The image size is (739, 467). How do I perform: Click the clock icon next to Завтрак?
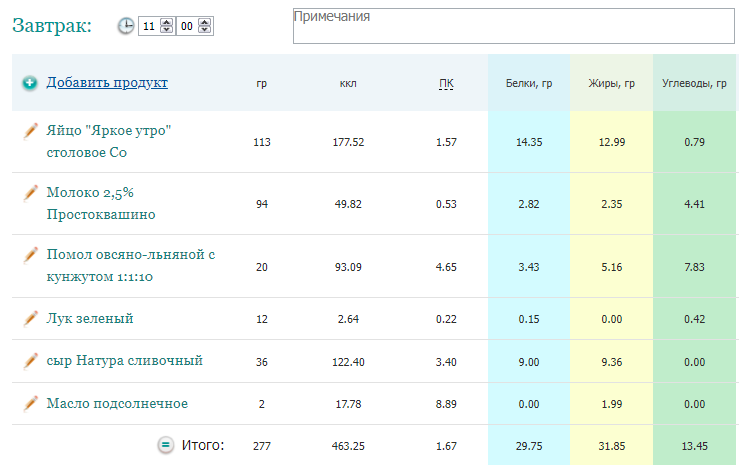tap(126, 26)
